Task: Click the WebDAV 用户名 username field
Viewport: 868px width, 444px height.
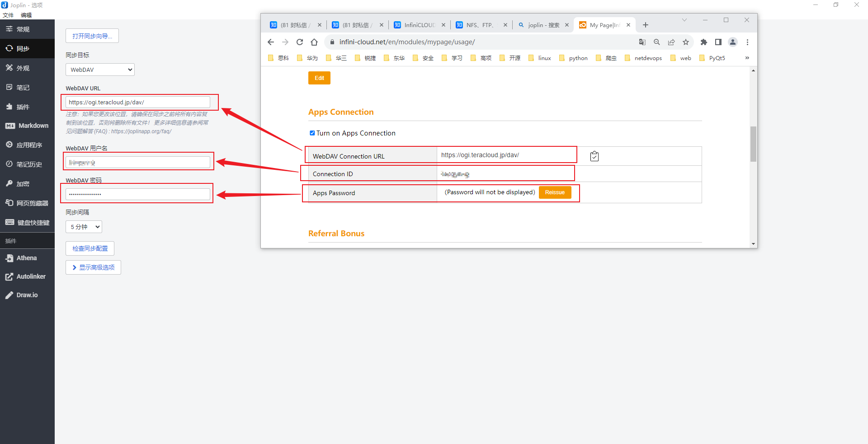Action: click(x=138, y=162)
